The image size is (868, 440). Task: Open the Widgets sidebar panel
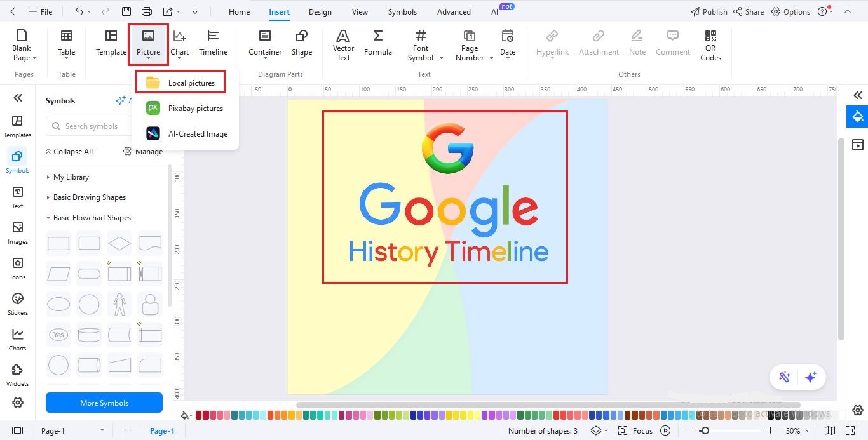point(17,375)
